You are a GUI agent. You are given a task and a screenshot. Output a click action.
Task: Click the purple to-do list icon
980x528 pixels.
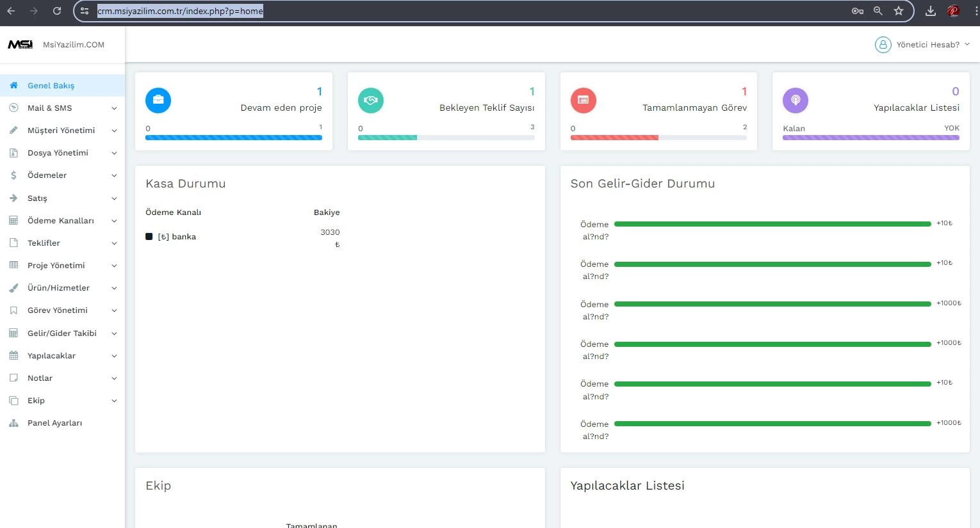(x=795, y=100)
